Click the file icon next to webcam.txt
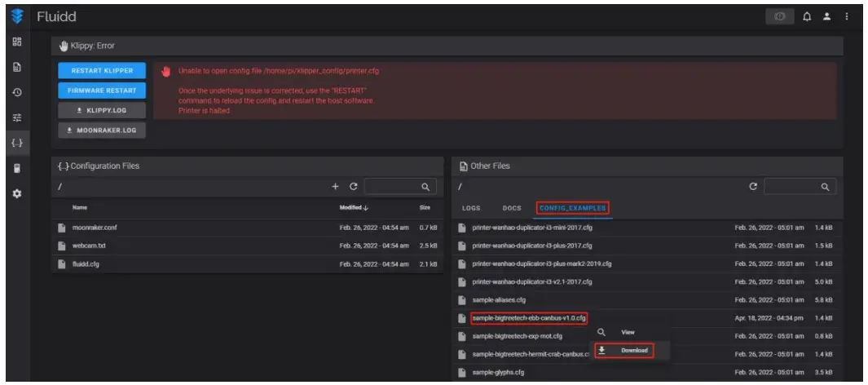The width and height of the screenshot is (868, 385). tap(62, 246)
